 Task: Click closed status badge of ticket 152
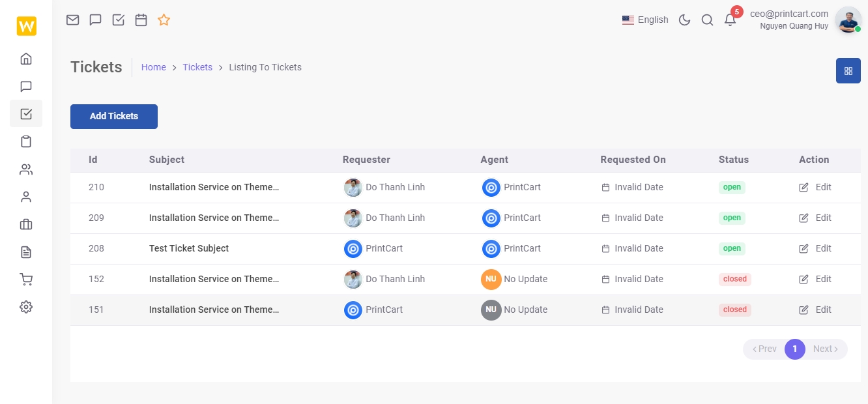click(735, 279)
